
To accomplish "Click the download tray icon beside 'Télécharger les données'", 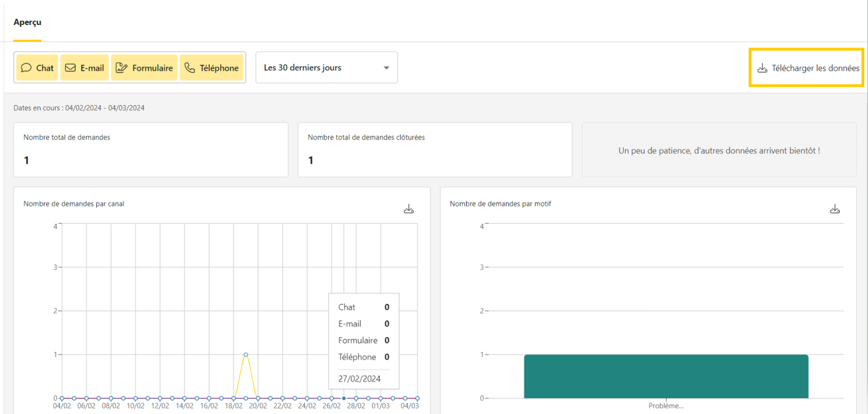I will click(762, 68).
